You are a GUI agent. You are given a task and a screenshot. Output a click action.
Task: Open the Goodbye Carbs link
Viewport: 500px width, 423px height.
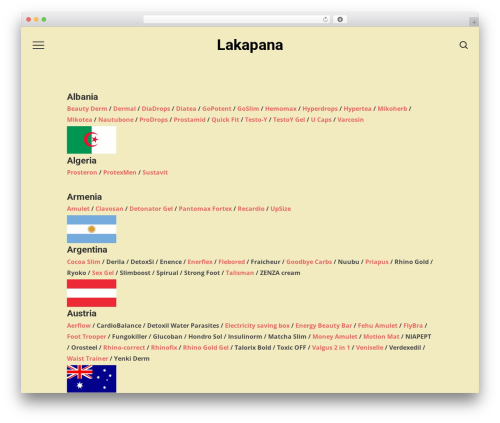[309, 262]
